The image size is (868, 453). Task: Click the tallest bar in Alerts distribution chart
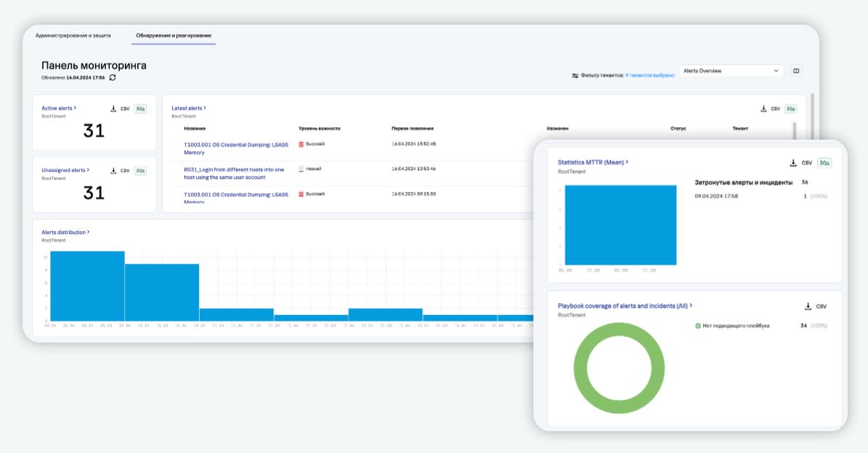click(87, 286)
